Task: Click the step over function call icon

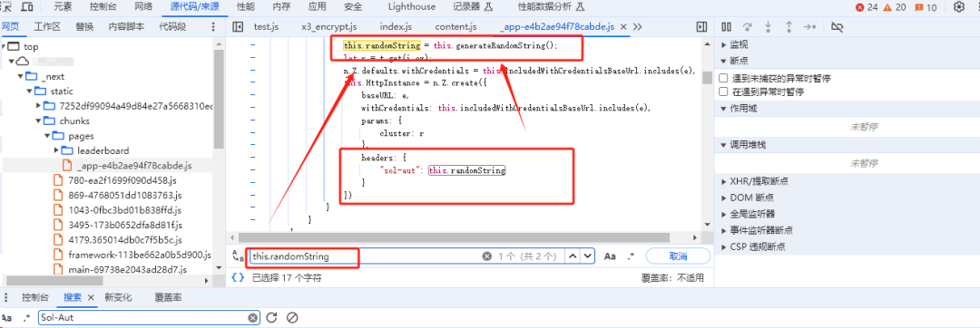Action: (748, 27)
